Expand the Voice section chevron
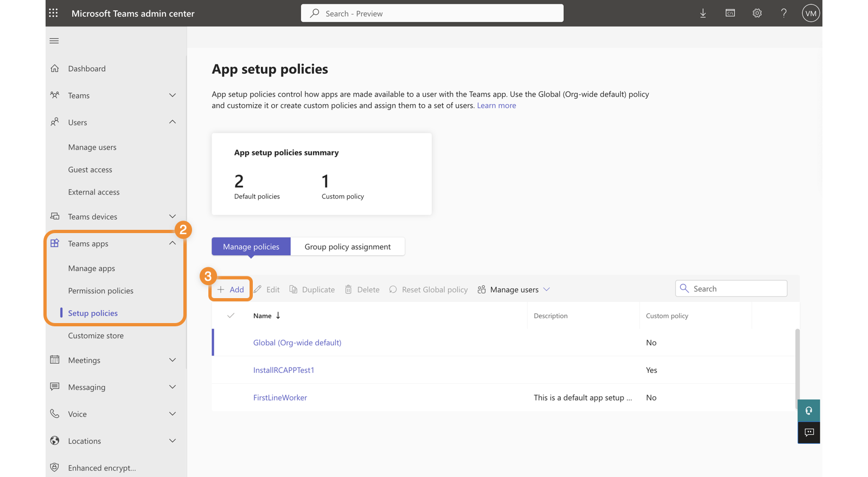 point(173,414)
